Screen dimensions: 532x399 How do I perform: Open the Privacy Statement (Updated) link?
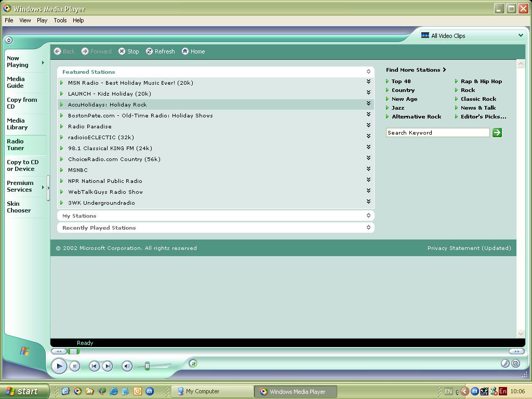pyautogui.click(x=469, y=248)
